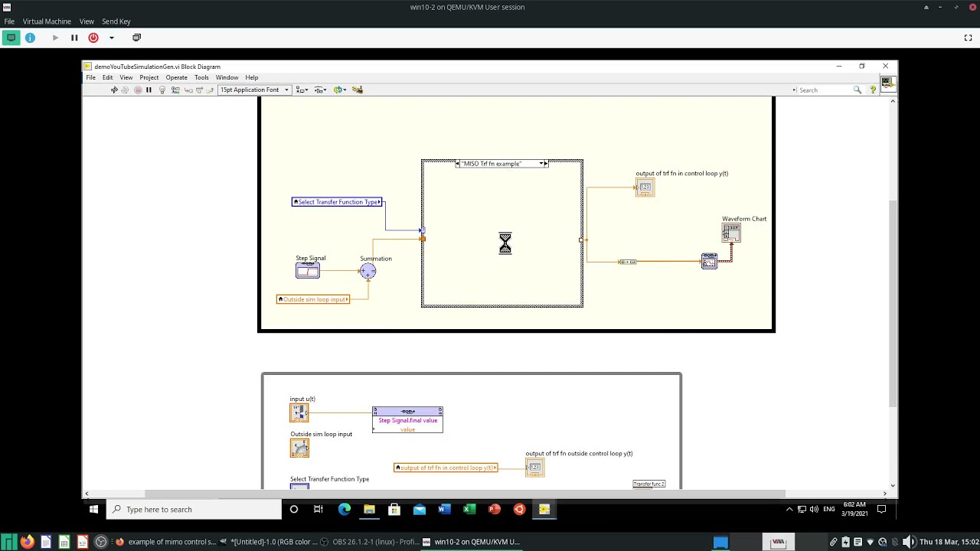Open the Edit menu in LabVIEW
980x551 pixels.
coord(107,77)
